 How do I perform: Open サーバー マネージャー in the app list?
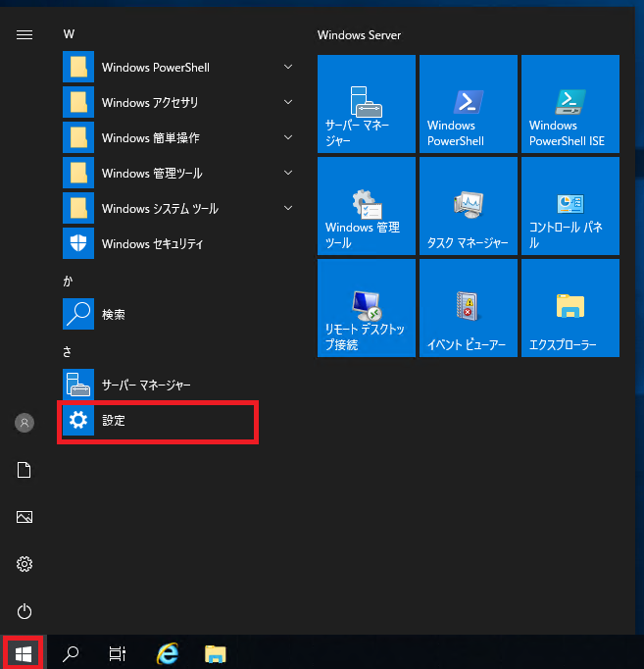[179, 385]
